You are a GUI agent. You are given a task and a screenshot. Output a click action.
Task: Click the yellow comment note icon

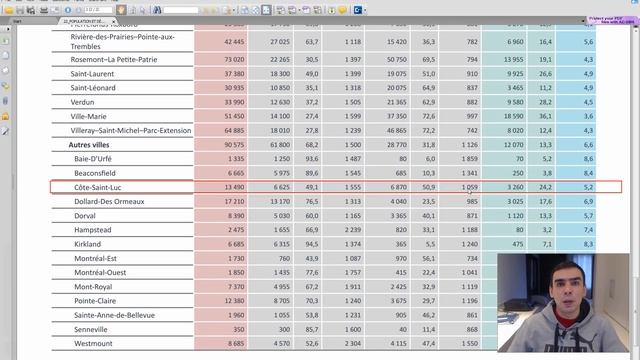pyautogui.click(x=342, y=10)
